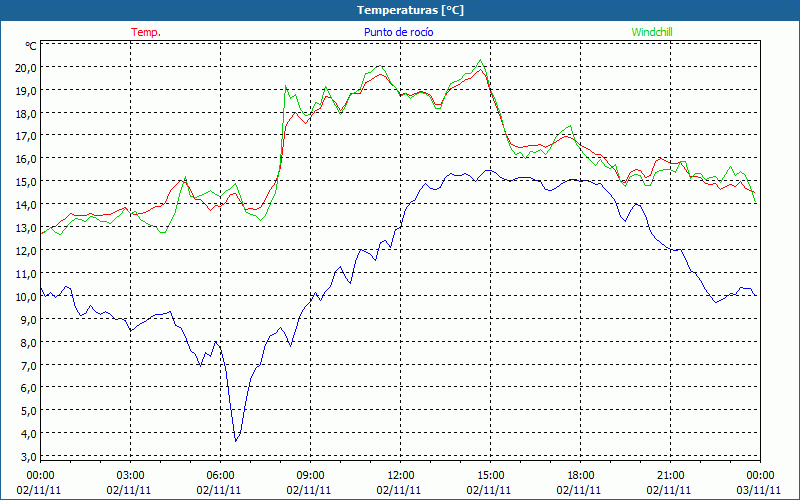The height and width of the screenshot is (500, 800).
Task: Click the 21:00 time axis label
Action: click(x=670, y=476)
